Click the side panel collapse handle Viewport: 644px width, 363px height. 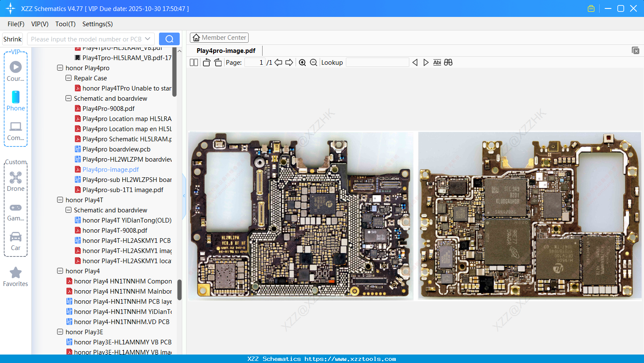pyautogui.click(x=184, y=196)
